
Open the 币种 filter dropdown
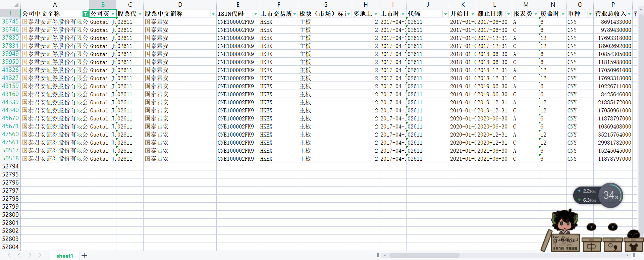coord(590,14)
